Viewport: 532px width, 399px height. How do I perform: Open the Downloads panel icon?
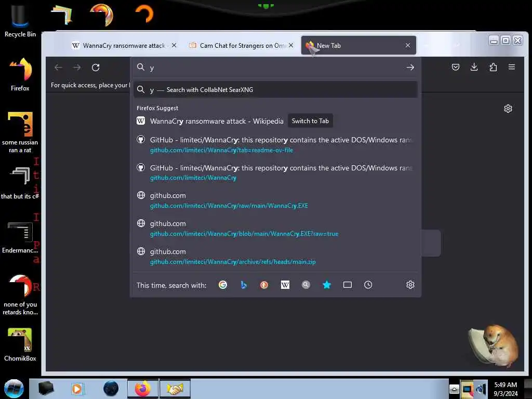point(474,67)
